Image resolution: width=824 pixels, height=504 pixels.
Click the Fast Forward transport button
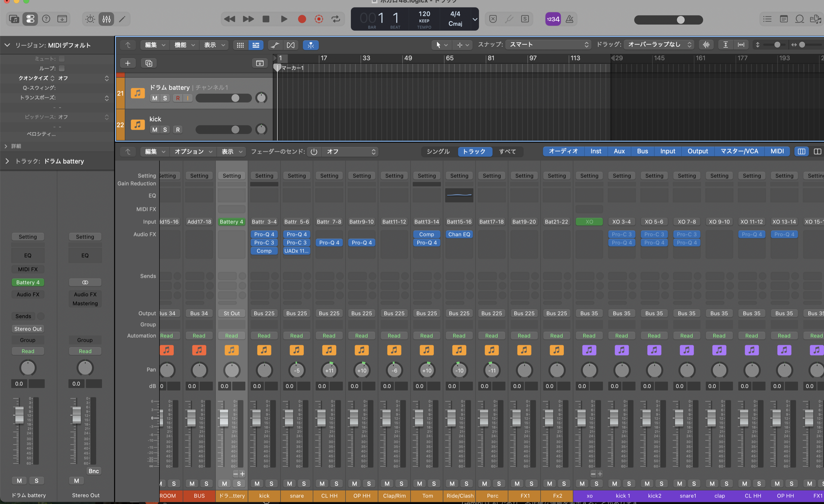click(248, 19)
